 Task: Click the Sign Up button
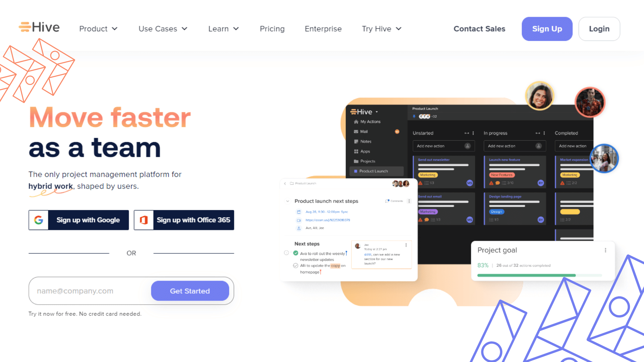547,28
